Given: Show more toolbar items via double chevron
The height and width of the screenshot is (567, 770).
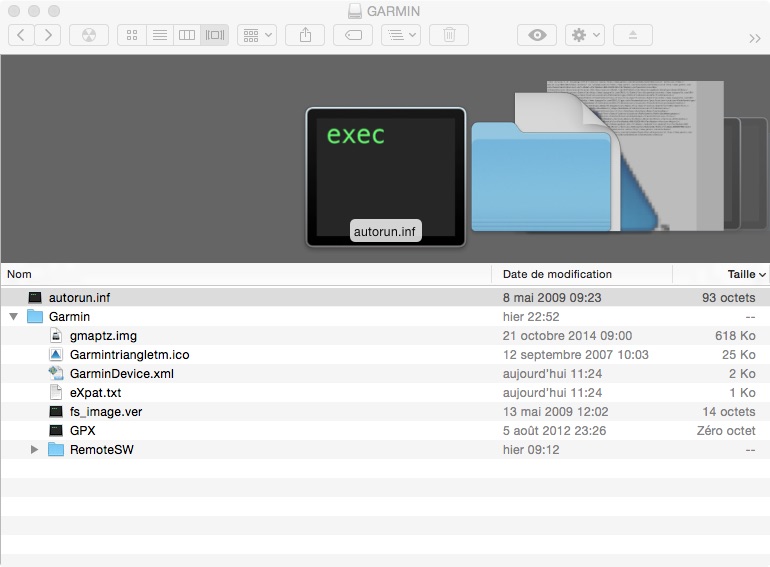Looking at the screenshot, I should click(x=755, y=38).
